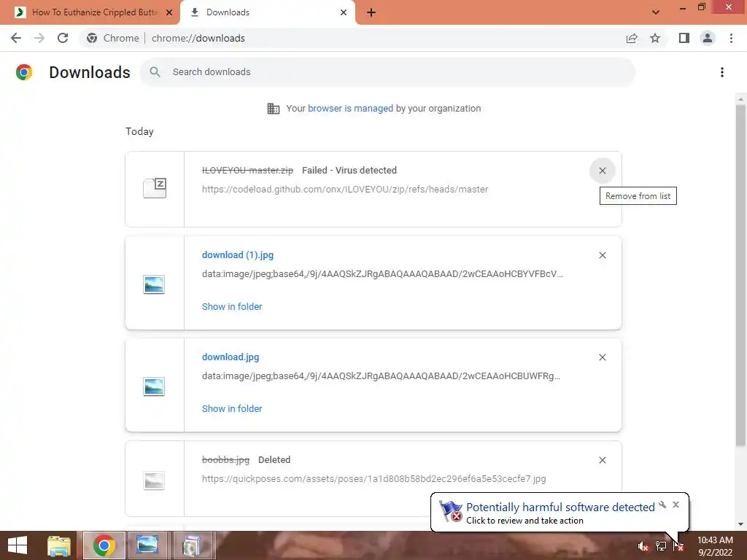Open File Explorer from the taskbar
Image resolution: width=747 pixels, height=560 pixels.
pos(59,545)
